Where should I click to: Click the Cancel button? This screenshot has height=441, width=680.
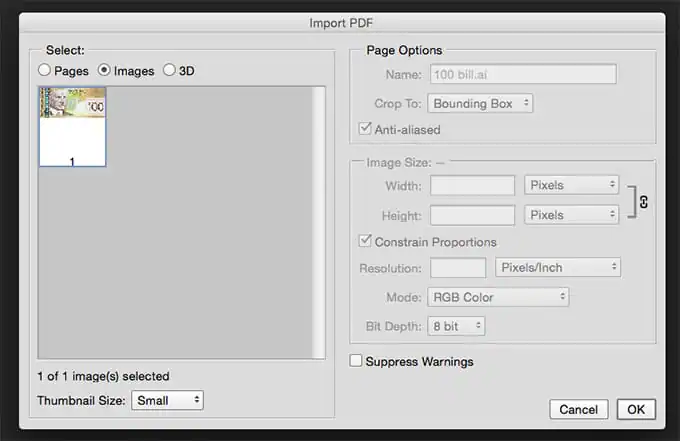[x=579, y=409]
